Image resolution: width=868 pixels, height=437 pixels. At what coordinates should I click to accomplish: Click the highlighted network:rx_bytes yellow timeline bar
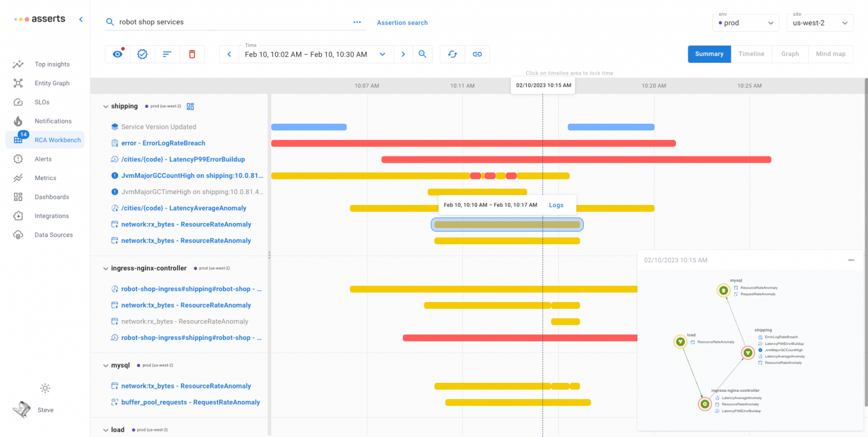(x=507, y=225)
